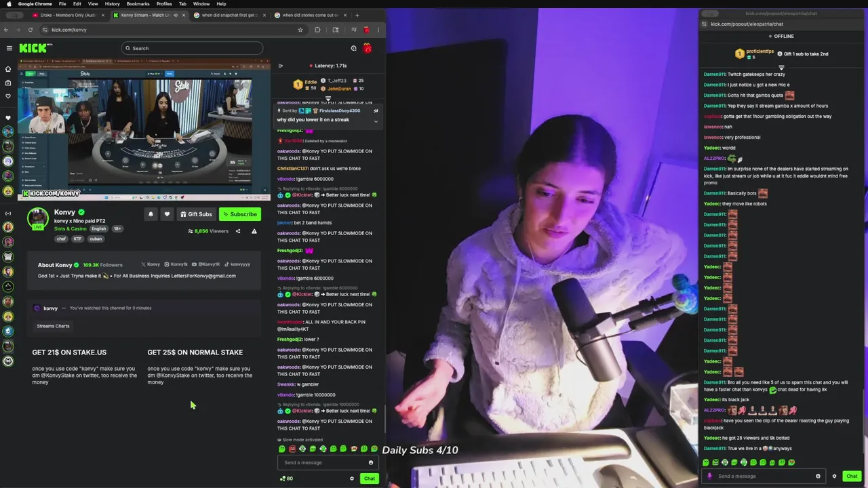The image size is (868, 488).
Task: Open the Bookmarks menu
Action: 138,4
